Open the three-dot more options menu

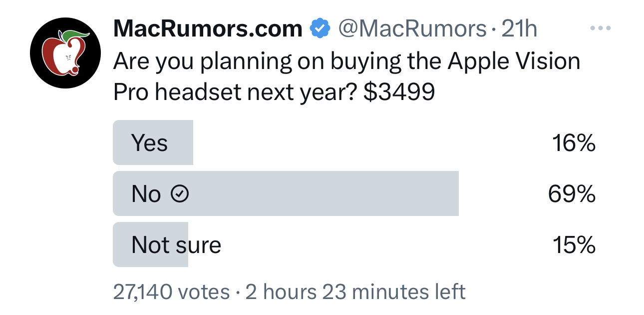[x=601, y=28]
